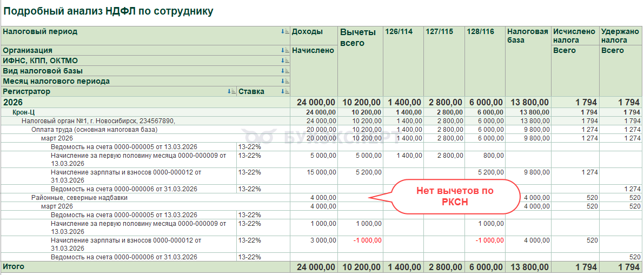Click sort icon beside Налоговый период
This screenshot has width=644, height=275.
pyautogui.click(x=285, y=31)
